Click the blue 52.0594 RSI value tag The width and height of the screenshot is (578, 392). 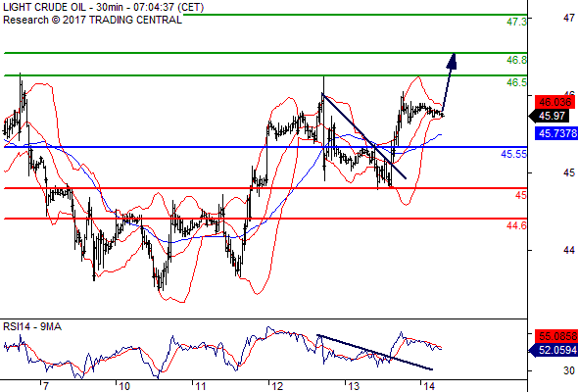[x=553, y=350]
